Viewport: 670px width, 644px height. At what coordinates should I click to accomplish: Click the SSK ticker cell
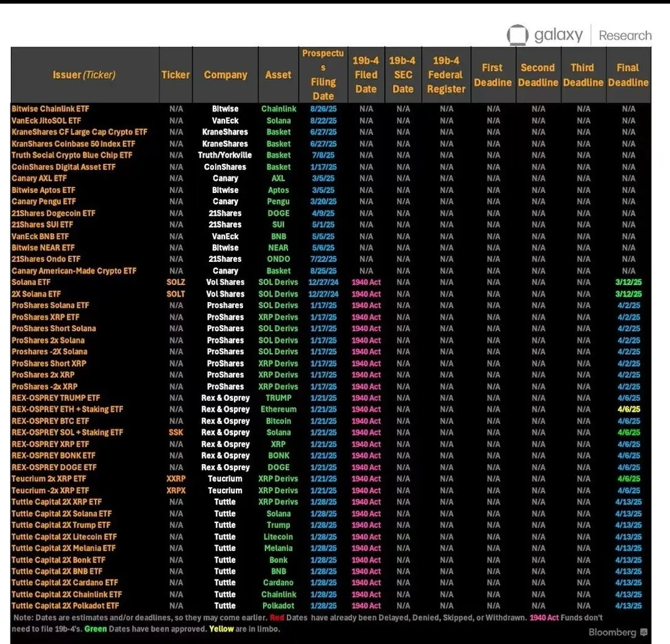point(176,432)
